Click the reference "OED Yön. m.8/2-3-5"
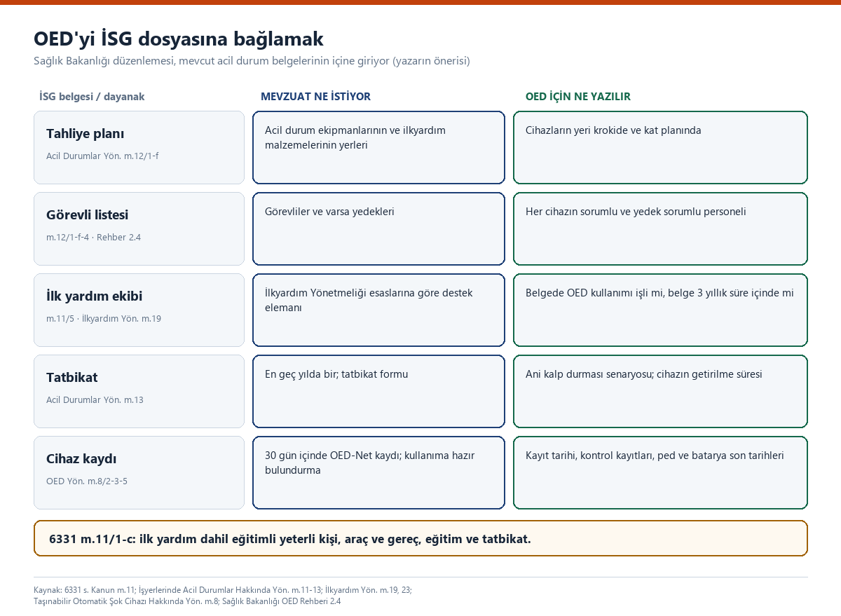Screen dimensions: 841x616 tap(87, 481)
